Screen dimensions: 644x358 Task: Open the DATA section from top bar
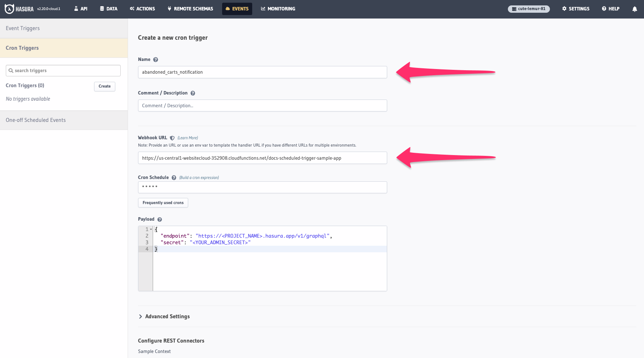point(108,8)
